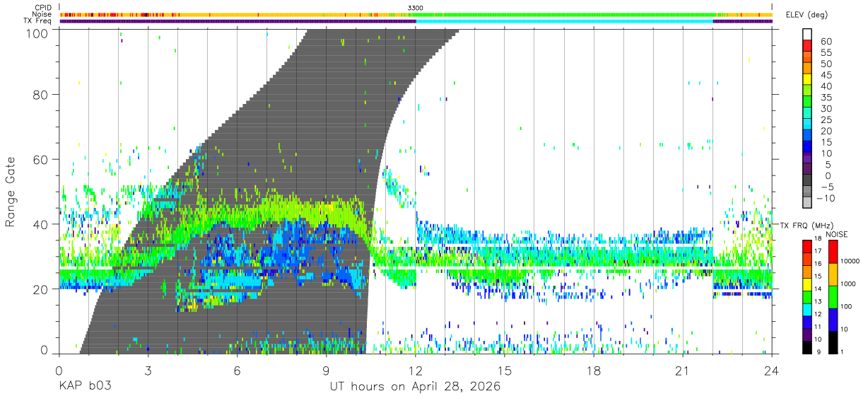
Task: Click the 10000 label on NOISE scale
Action: (850, 262)
